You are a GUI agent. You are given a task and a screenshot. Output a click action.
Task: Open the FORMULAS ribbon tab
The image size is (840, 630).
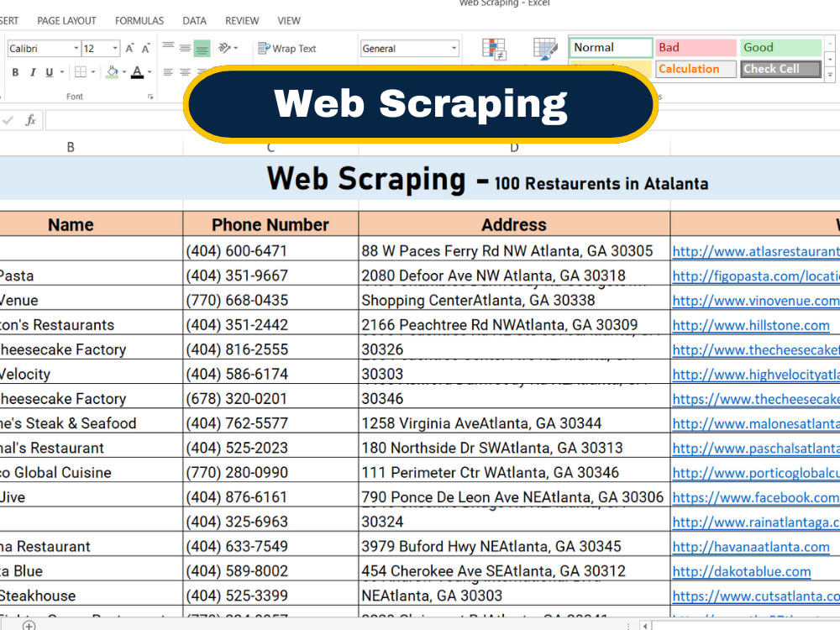(x=139, y=21)
